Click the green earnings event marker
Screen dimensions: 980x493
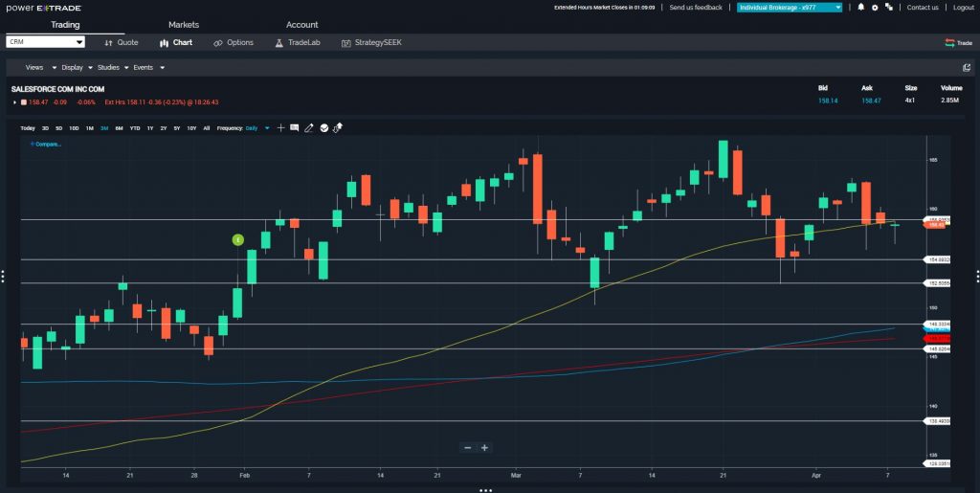[238, 240]
